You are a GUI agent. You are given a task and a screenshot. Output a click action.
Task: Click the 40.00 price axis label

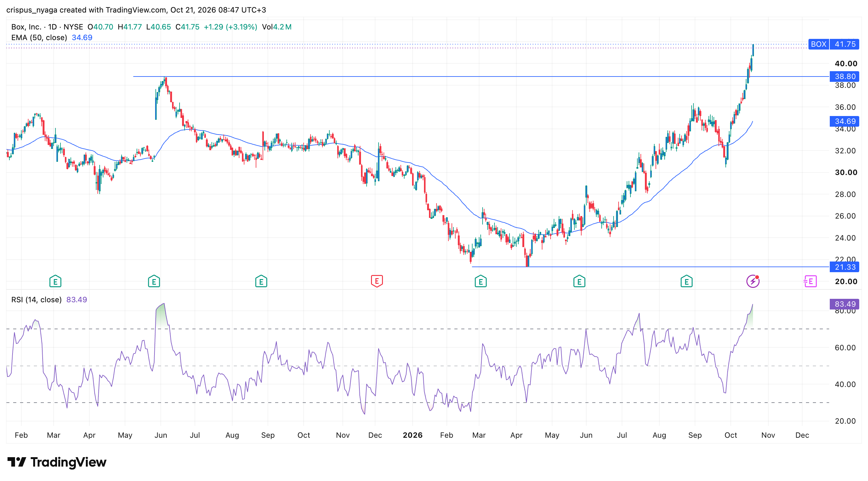(846, 63)
